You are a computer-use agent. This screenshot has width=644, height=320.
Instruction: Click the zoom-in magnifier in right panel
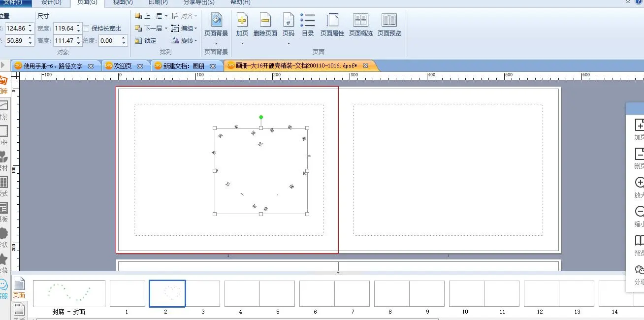pos(639,183)
